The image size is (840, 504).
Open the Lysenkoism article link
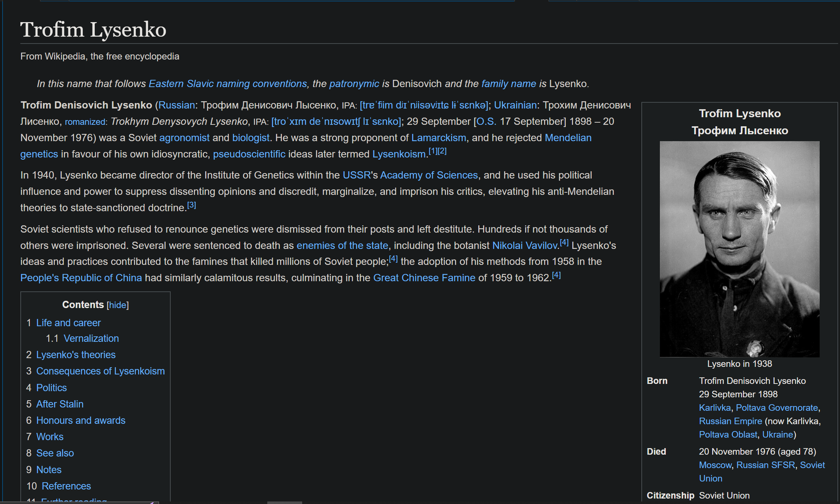(x=399, y=154)
